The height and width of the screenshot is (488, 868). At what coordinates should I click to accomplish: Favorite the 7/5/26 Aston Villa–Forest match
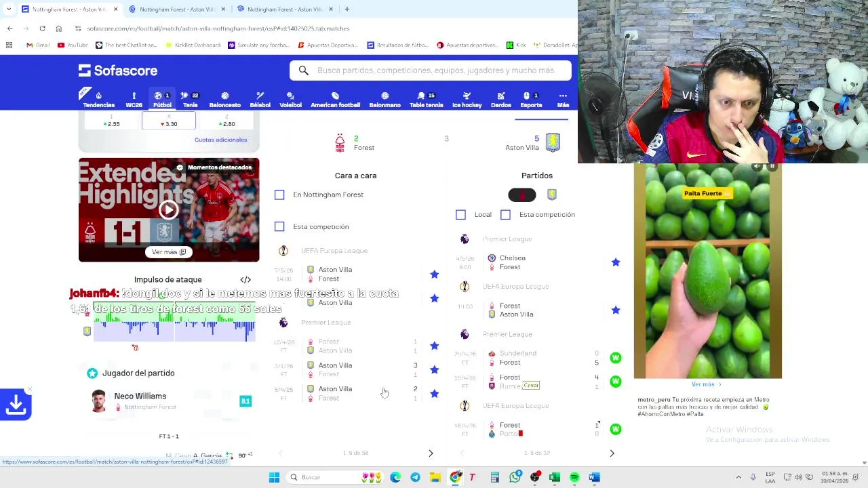434,274
